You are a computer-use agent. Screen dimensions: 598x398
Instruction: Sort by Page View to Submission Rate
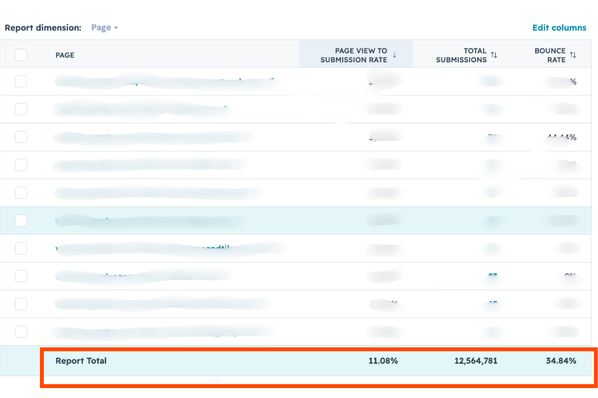coord(394,55)
